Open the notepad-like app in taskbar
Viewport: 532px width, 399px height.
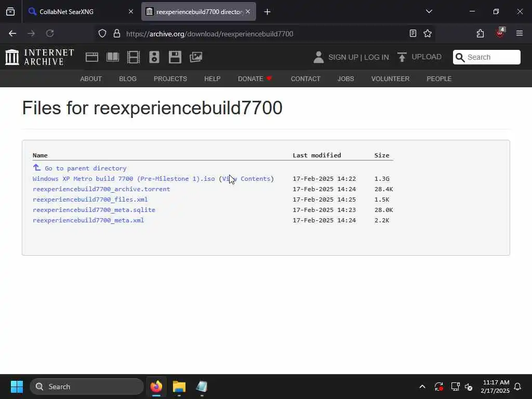tap(202, 387)
